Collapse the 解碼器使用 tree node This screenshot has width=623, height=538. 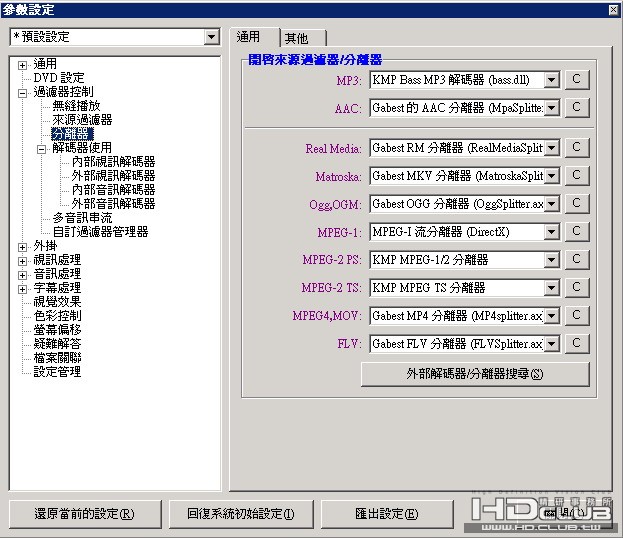coord(41,149)
